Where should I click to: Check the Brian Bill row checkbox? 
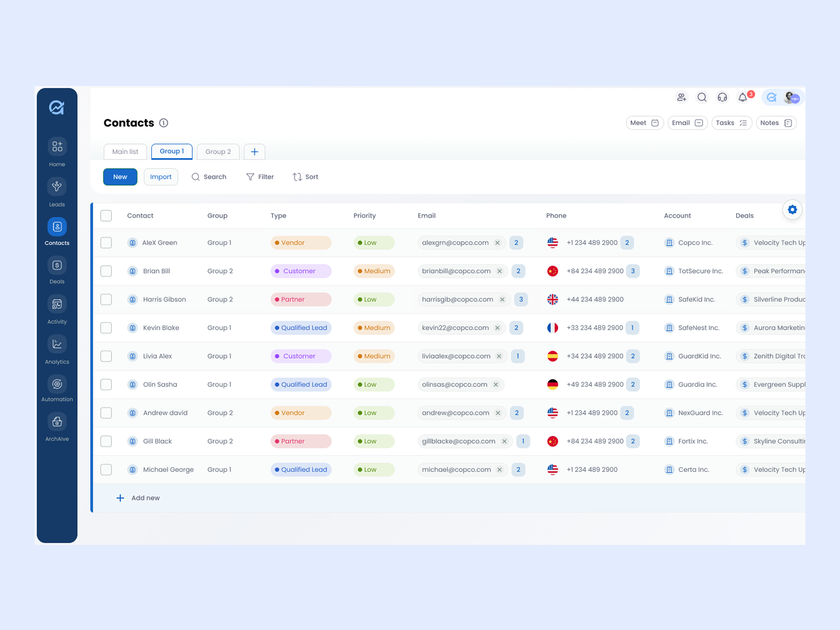106,271
